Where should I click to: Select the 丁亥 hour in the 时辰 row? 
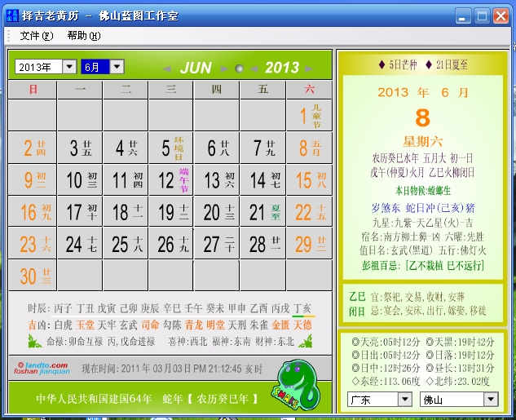(x=302, y=308)
